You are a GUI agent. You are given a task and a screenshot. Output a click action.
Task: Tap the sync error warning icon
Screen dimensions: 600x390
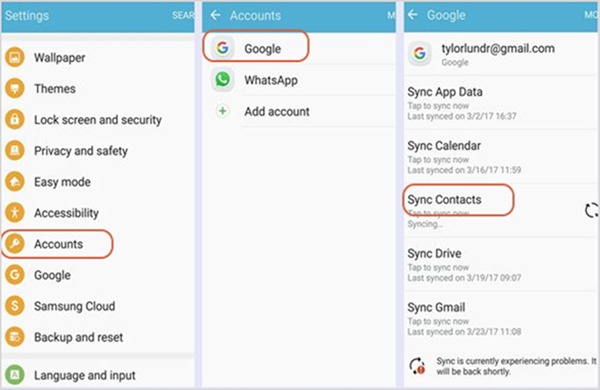point(417,366)
